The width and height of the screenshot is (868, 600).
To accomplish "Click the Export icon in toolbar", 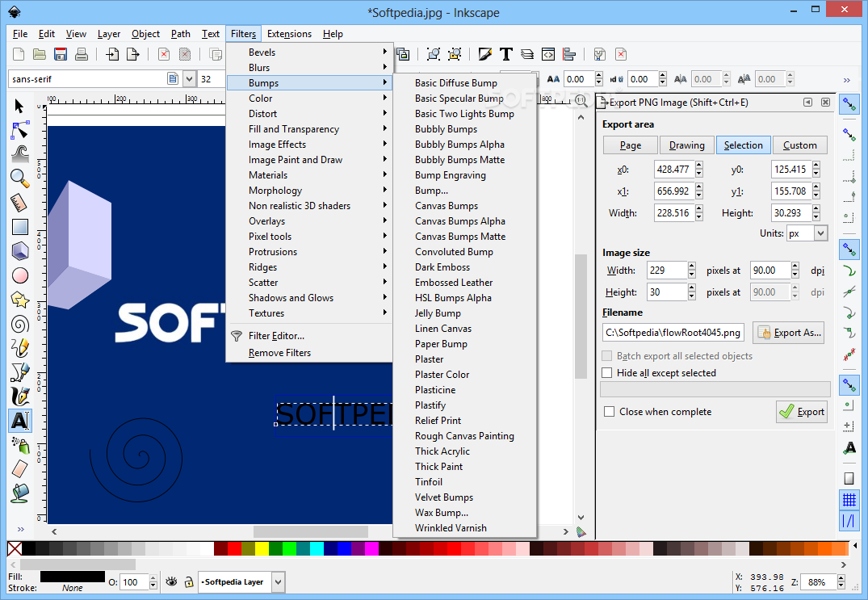I will [x=133, y=54].
